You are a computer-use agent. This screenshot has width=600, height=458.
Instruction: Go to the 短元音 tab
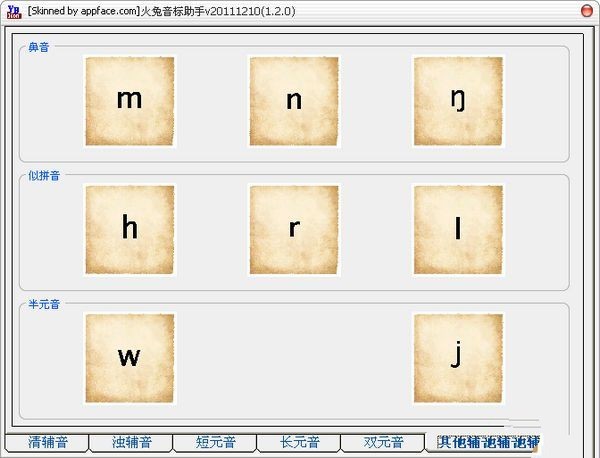pyautogui.click(x=214, y=442)
